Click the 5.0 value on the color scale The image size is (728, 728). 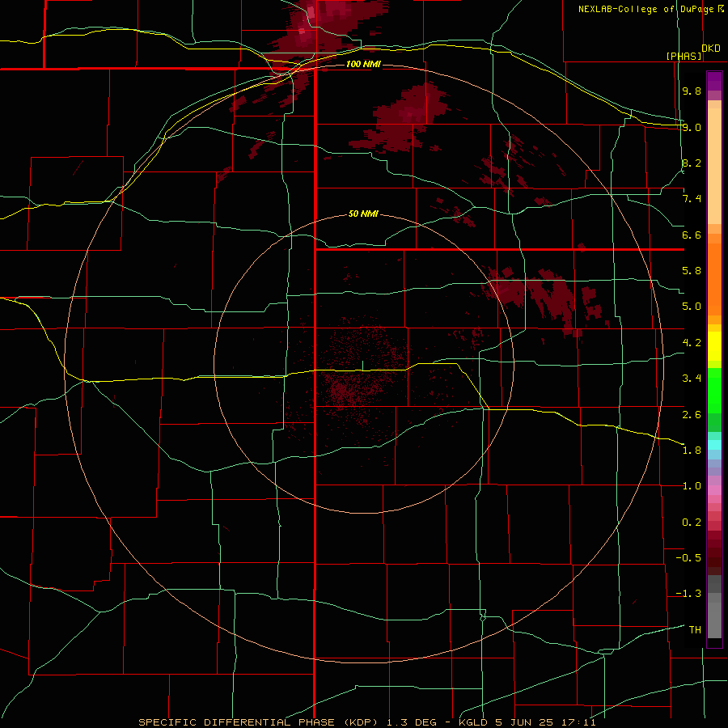coord(692,307)
